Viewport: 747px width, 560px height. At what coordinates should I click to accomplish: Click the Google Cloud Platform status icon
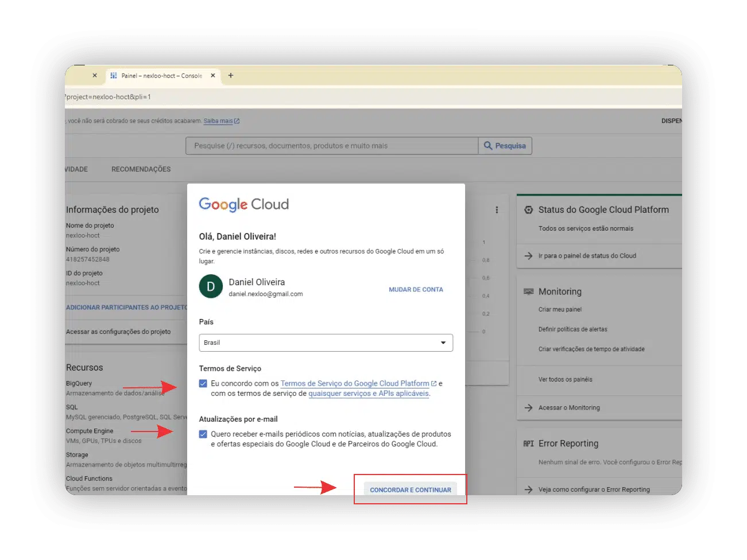529,210
